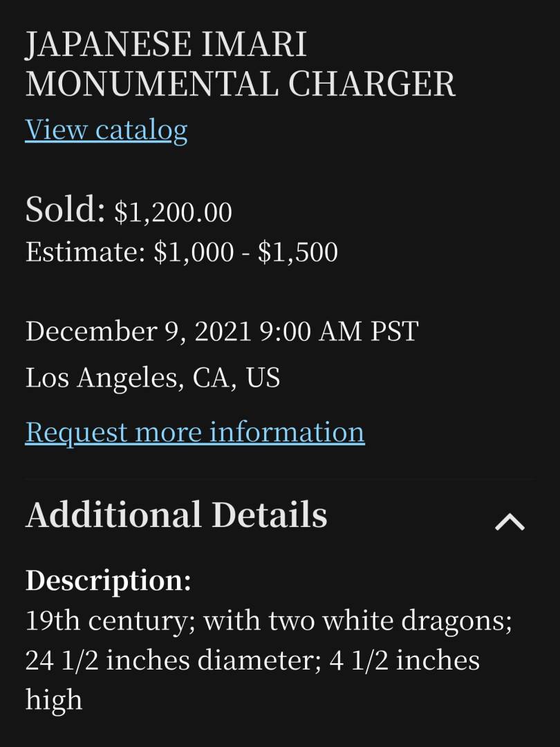Click the "Description:" label

click(x=108, y=580)
